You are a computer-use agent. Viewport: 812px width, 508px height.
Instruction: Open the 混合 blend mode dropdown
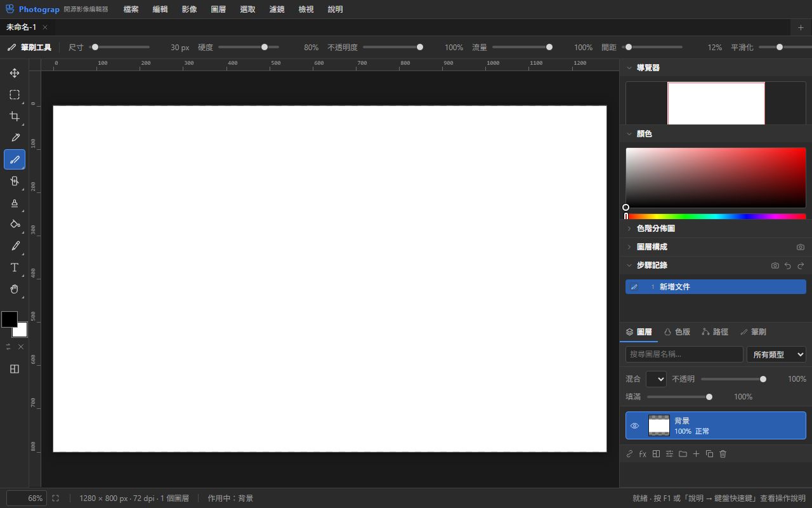coord(656,379)
